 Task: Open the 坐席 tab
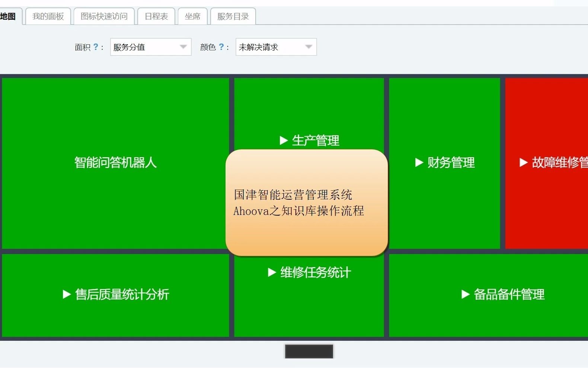[x=192, y=16]
